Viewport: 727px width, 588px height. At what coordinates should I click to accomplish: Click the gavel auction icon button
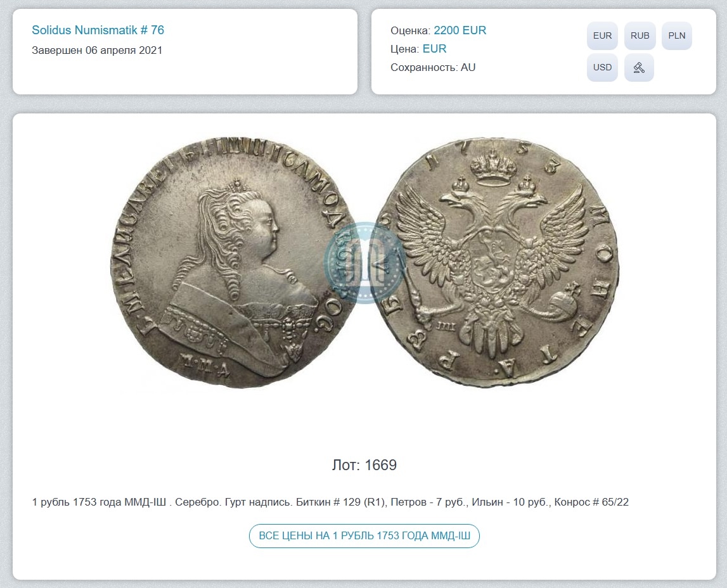click(x=639, y=67)
